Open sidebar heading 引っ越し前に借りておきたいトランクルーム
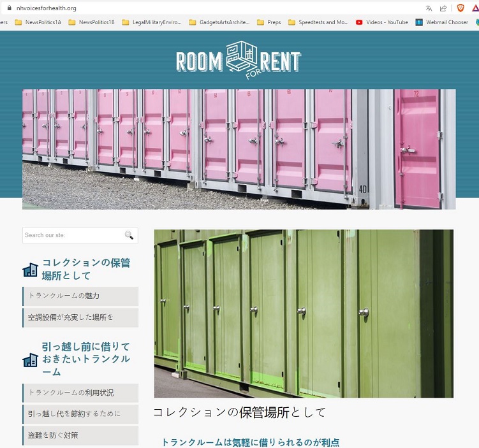Screen dimensions: 479x448 86,359
